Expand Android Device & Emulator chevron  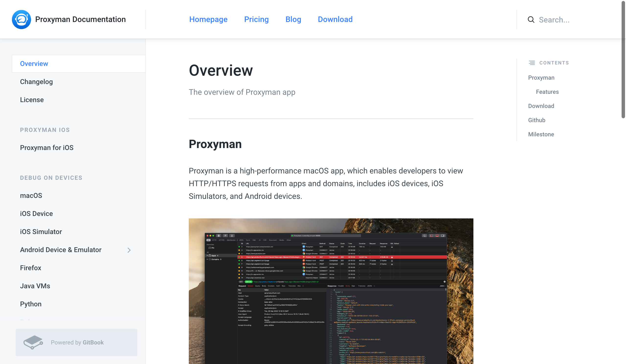pos(129,250)
